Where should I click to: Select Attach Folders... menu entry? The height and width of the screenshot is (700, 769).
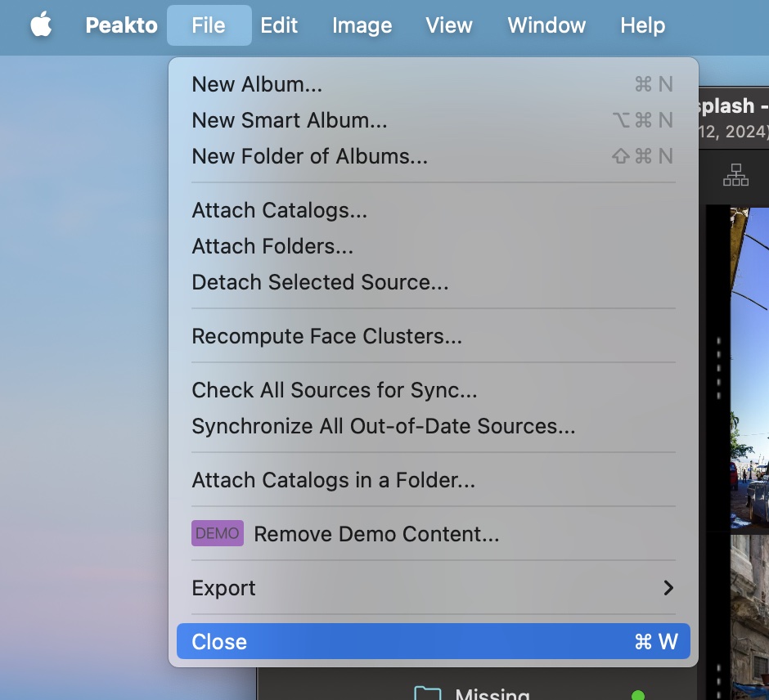pyautogui.click(x=434, y=246)
